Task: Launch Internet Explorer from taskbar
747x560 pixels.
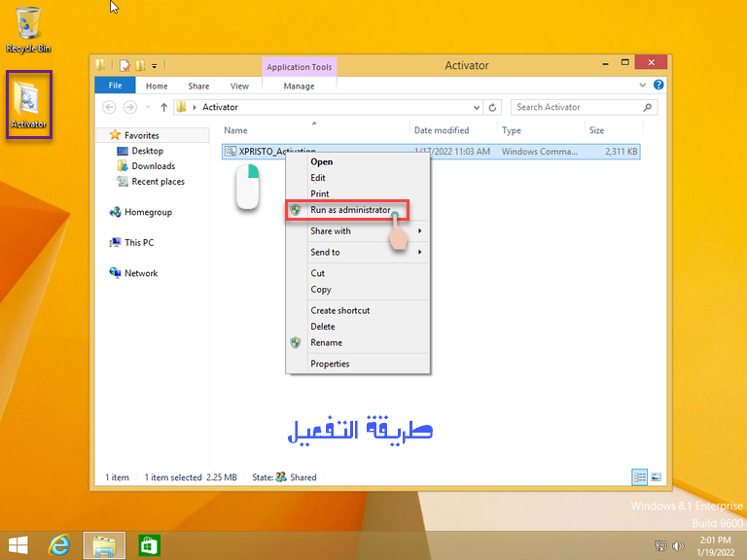Action: point(59,545)
